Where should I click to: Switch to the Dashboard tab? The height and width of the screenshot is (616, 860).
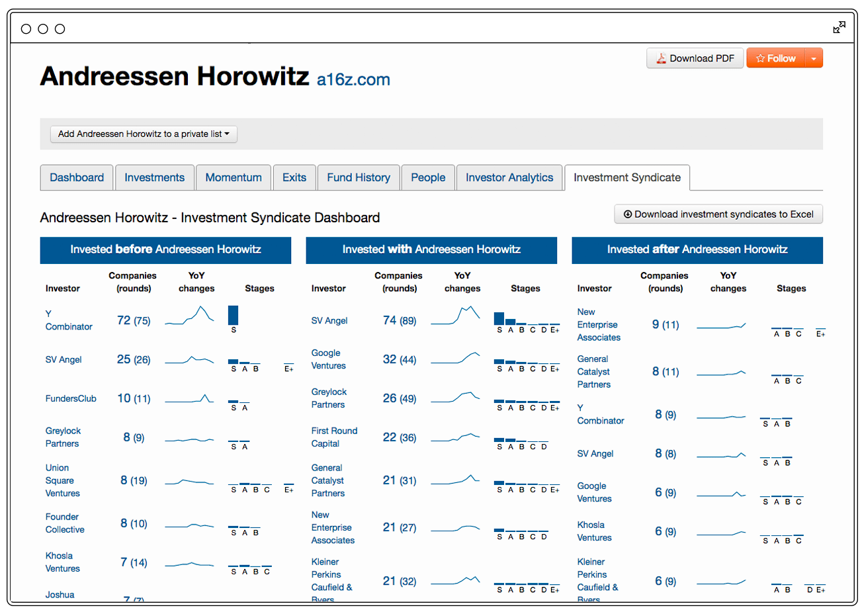click(77, 177)
